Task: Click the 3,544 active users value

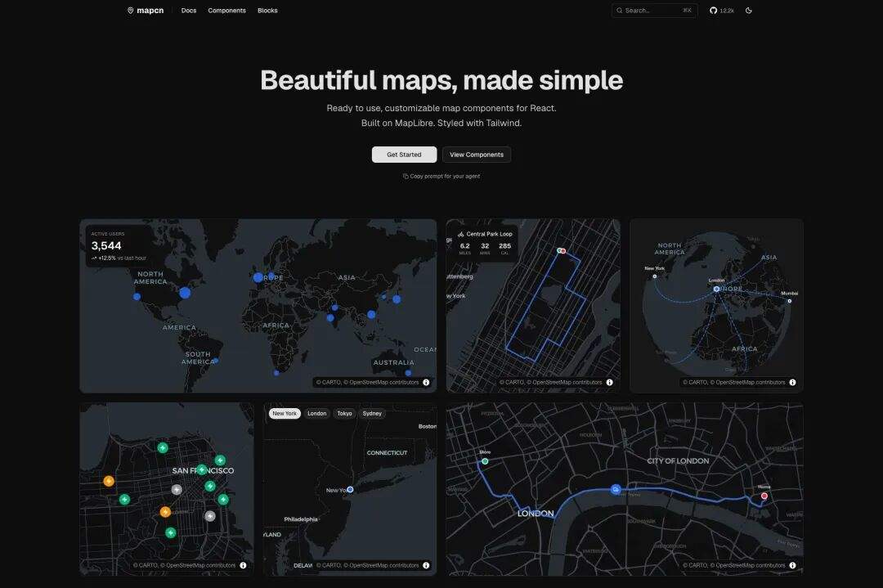Action: click(106, 245)
